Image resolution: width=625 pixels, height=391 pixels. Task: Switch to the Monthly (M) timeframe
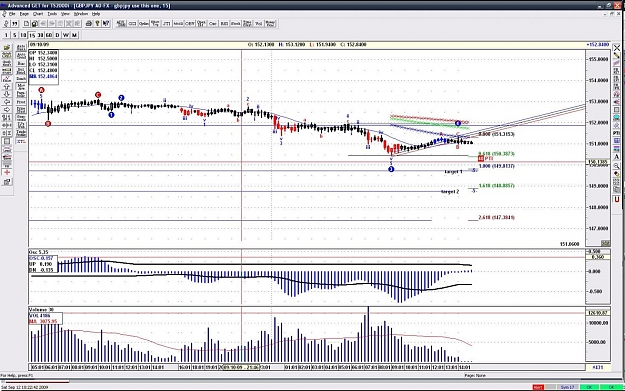(x=75, y=35)
